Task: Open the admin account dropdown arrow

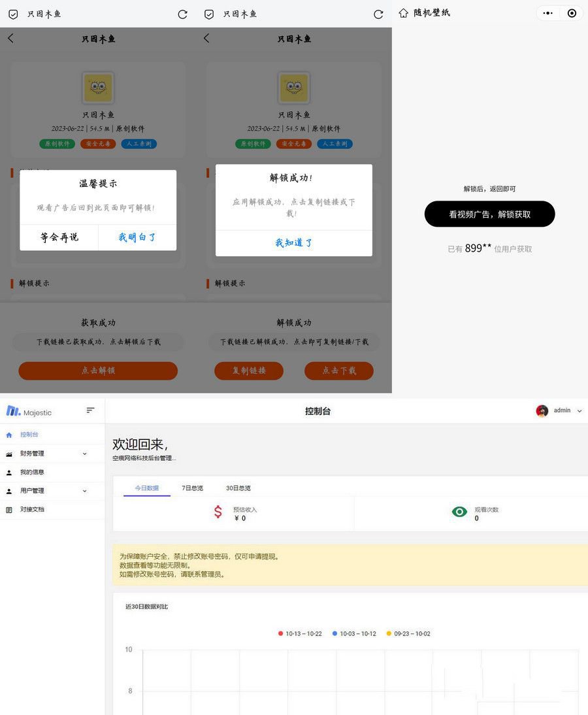Action: point(578,410)
